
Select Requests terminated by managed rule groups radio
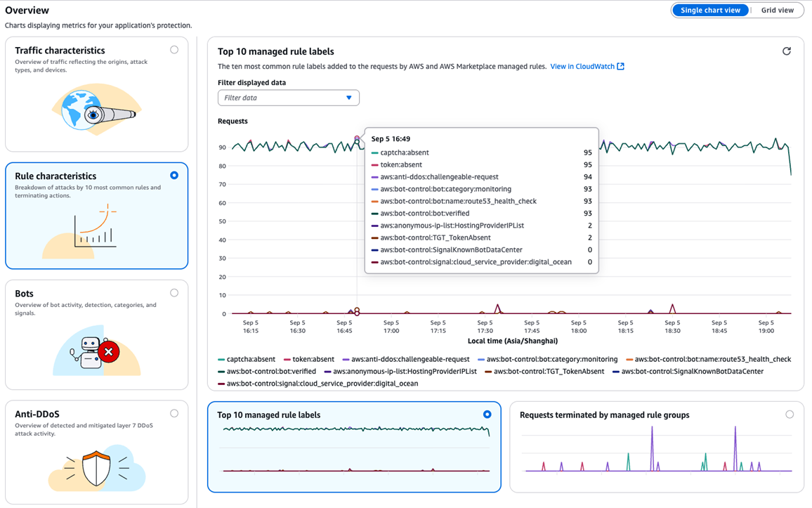pos(790,415)
